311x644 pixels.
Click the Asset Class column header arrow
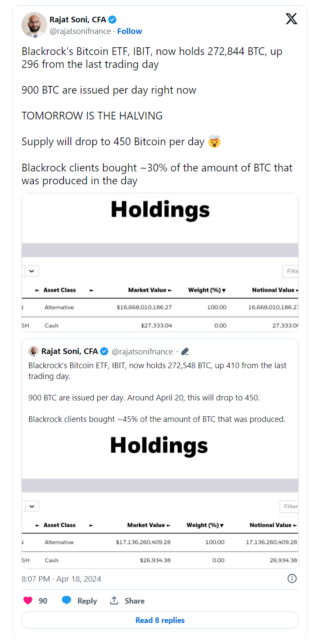[38, 290]
